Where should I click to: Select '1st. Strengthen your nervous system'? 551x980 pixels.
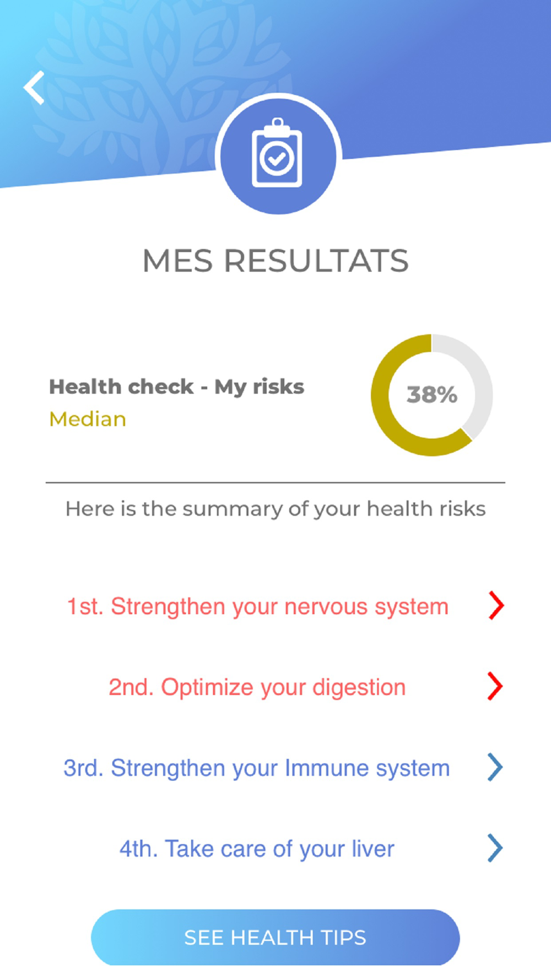pyautogui.click(x=257, y=606)
